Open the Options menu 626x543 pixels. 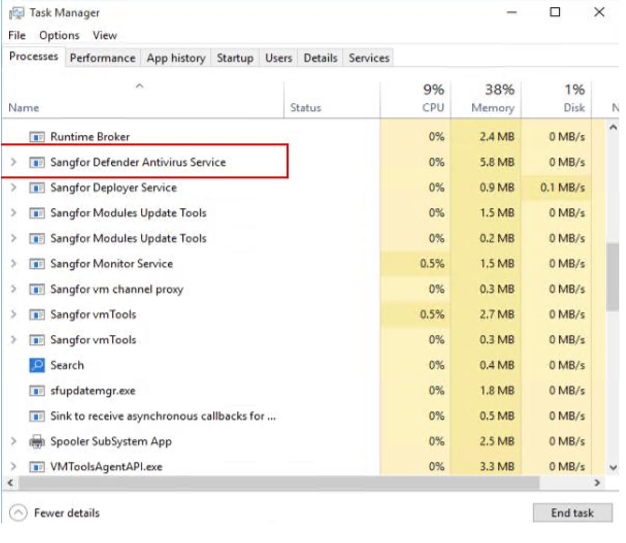tap(59, 35)
